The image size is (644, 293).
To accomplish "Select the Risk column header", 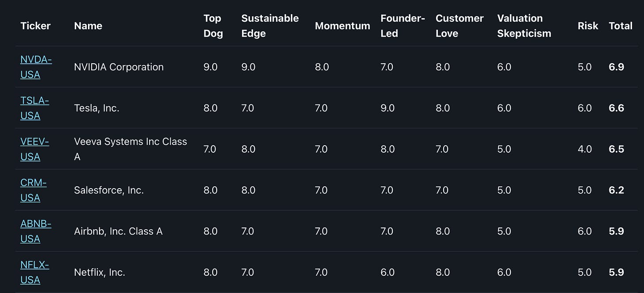I will [588, 26].
